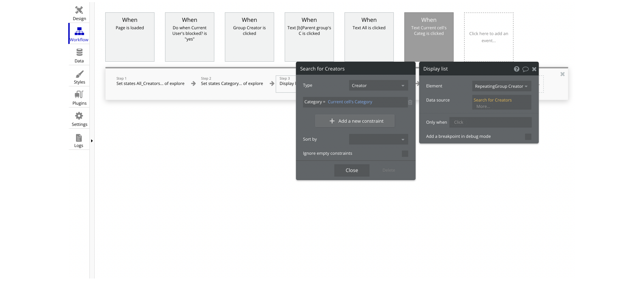Click the Only when condition field
644x282 pixels.
point(490,122)
